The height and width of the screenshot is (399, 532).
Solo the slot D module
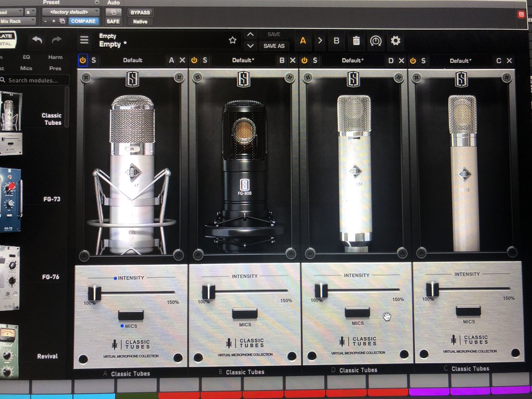tap(315, 60)
